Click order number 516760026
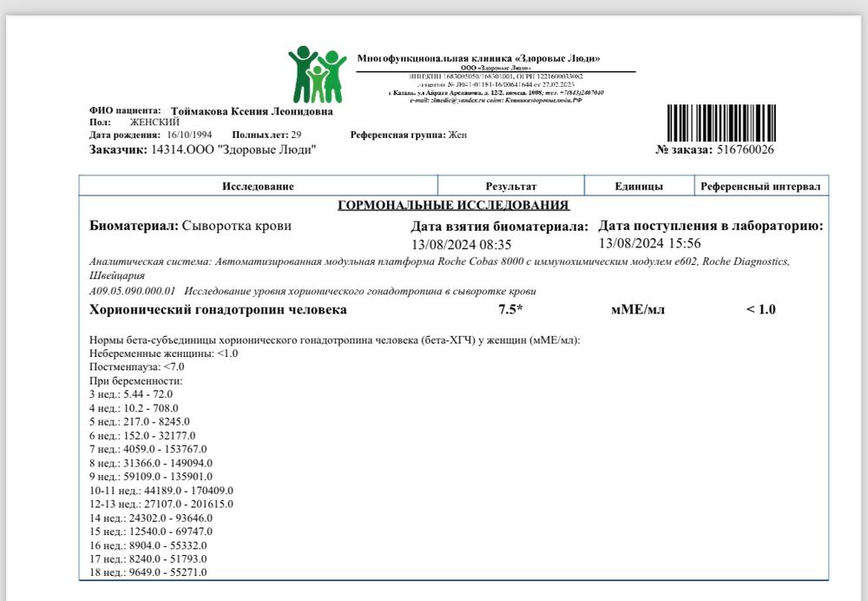Viewport: 868px width, 601px height. [x=746, y=150]
